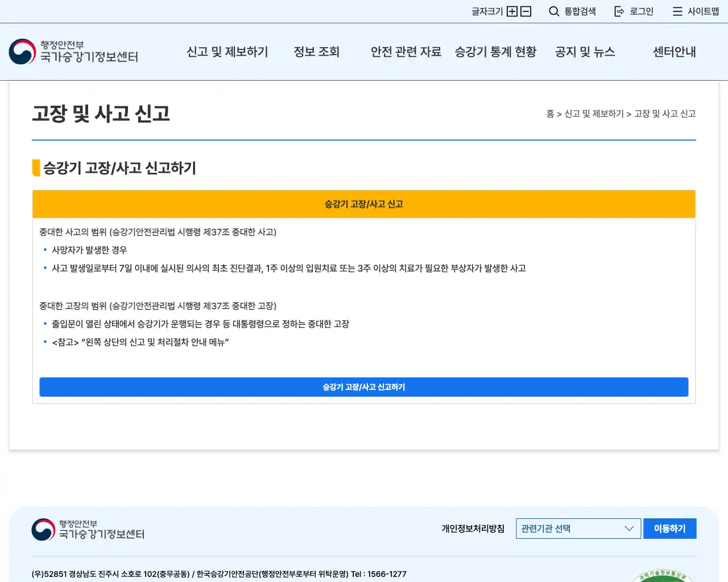Click the 고장 및 사고 신고 page title
728x582 pixels.
101,114
